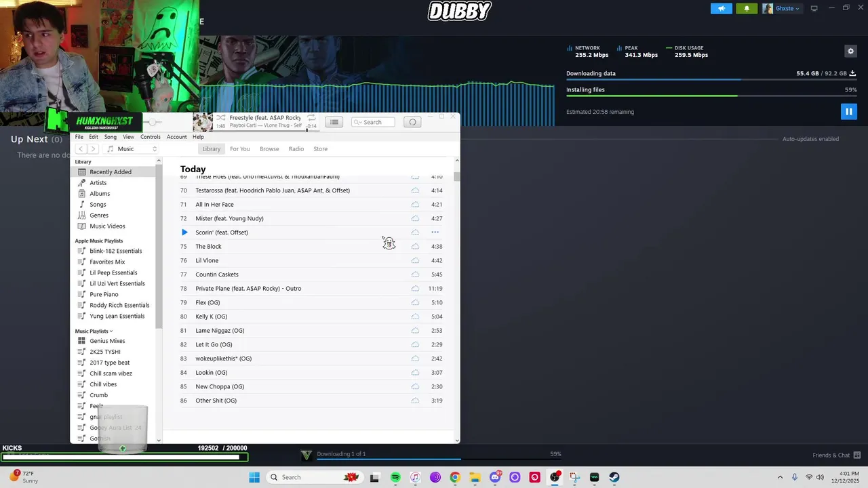The width and height of the screenshot is (868, 488).
Task: Open the Help menu in iTunes
Action: (198, 137)
